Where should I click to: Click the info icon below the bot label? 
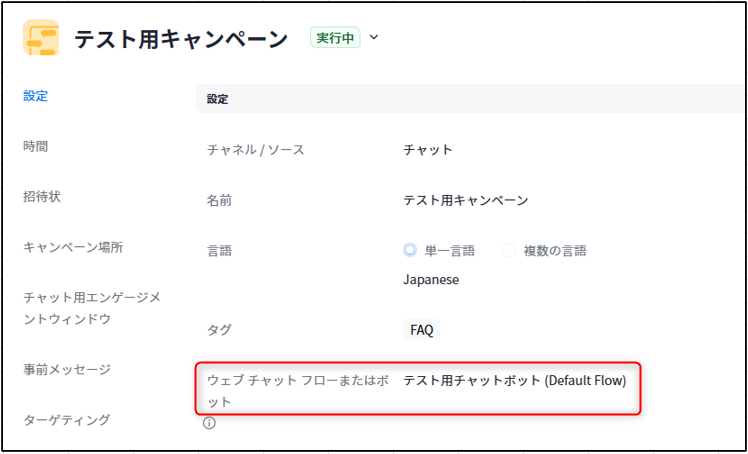pyautogui.click(x=209, y=423)
